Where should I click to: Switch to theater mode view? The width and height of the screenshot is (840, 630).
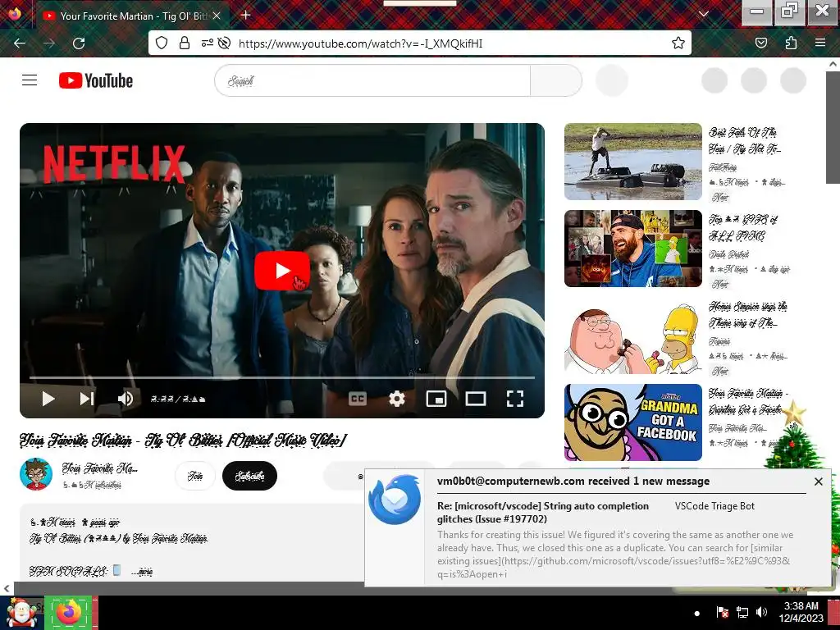coord(476,399)
